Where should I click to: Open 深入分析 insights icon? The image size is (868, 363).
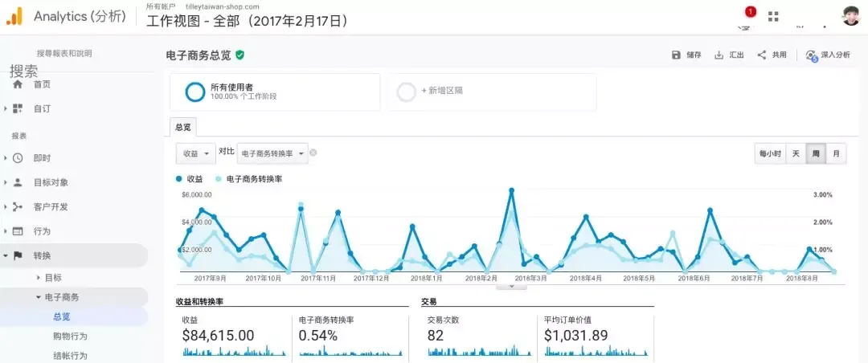click(812, 55)
